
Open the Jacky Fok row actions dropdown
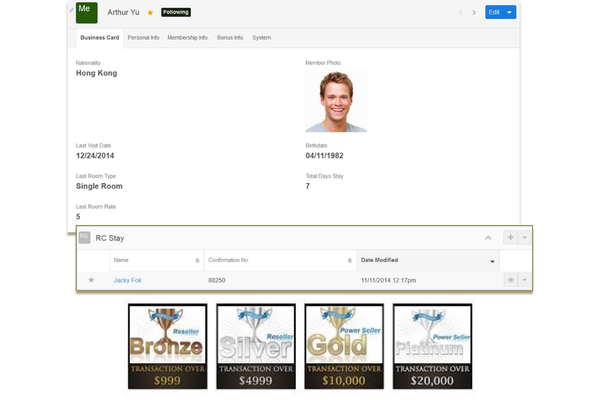[x=524, y=280]
